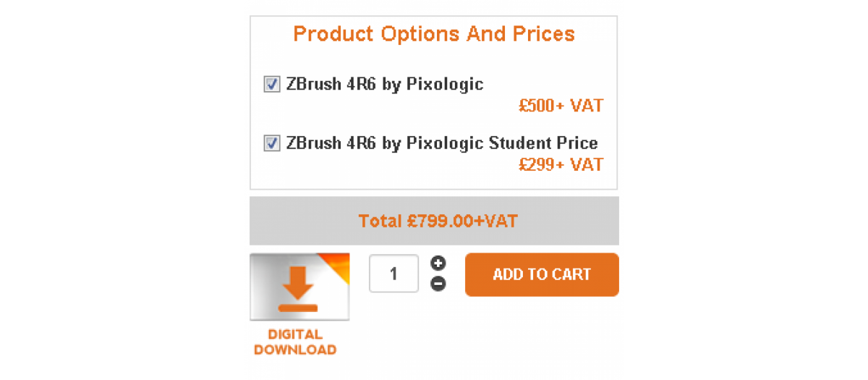Decrease quantity with the minus icon
The width and height of the screenshot is (868, 380).
click(438, 284)
